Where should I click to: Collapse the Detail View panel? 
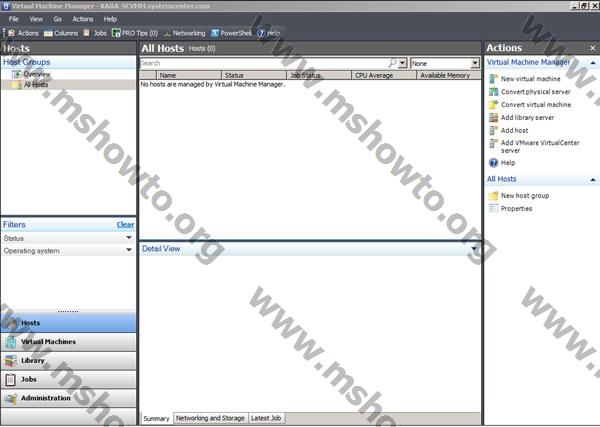click(x=474, y=249)
